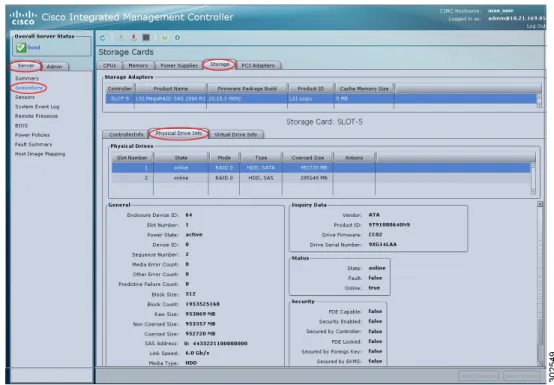Open Sensors in the Server menu

tap(25, 97)
